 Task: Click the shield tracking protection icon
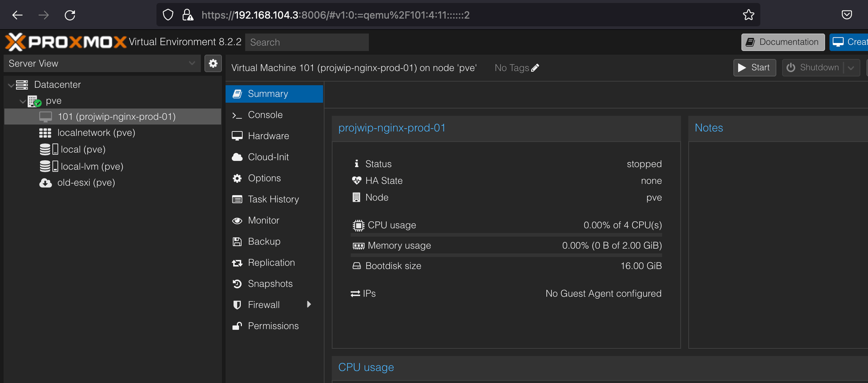click(168, 15)
